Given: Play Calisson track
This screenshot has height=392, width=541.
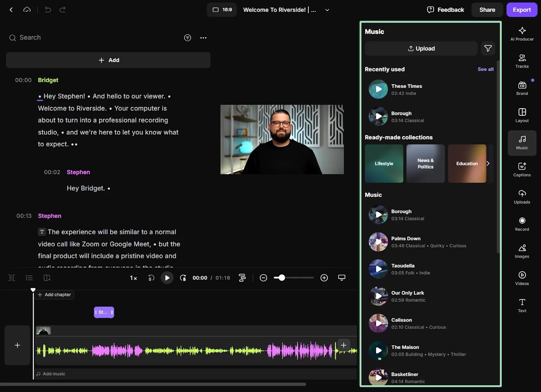Looking at the screenshot, I should click(x=378, y=323).
